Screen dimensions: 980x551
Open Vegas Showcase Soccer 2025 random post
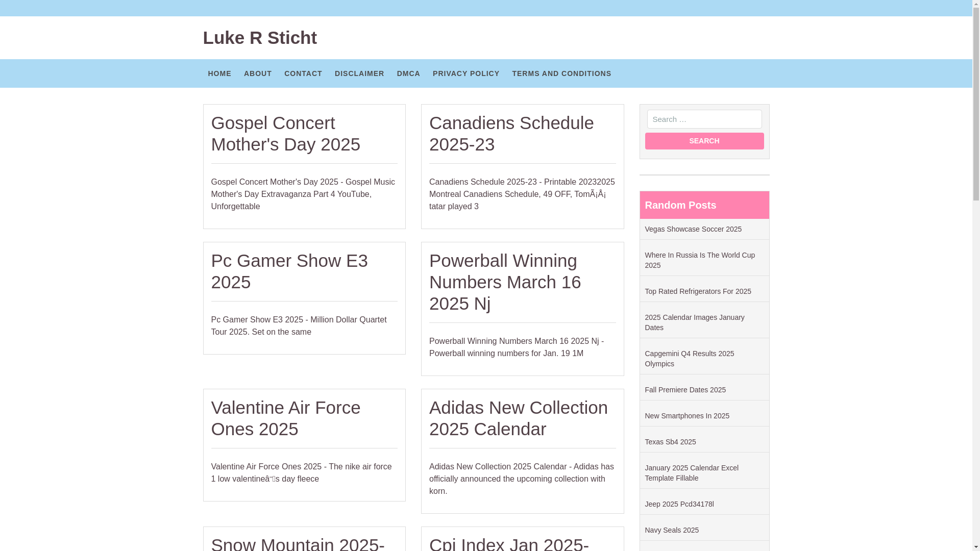click(x=693, y=229)
